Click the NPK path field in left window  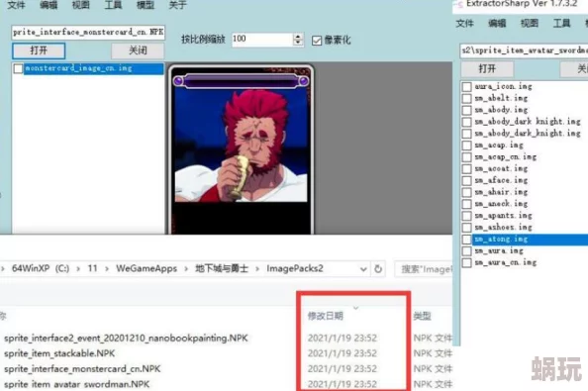88,33
